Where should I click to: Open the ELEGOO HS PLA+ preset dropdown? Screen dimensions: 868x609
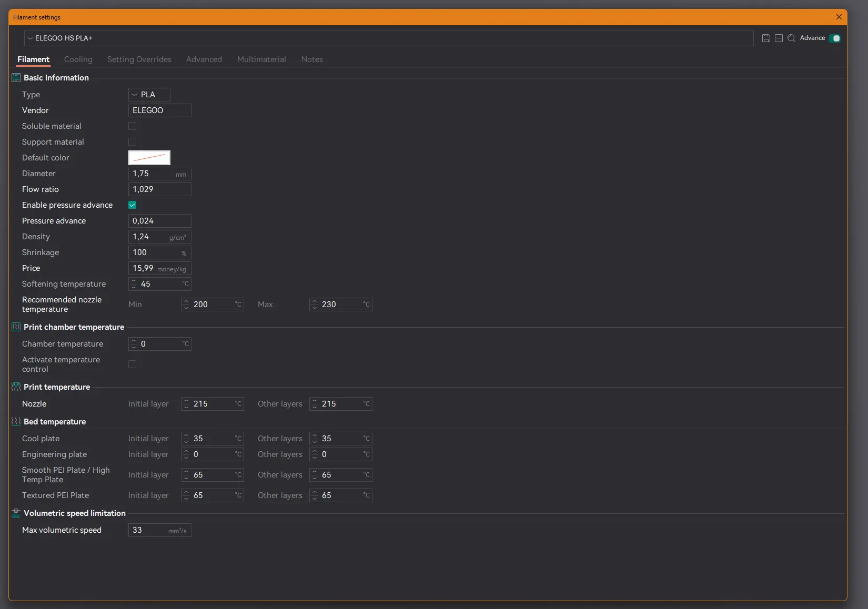(x=388, y=38)
